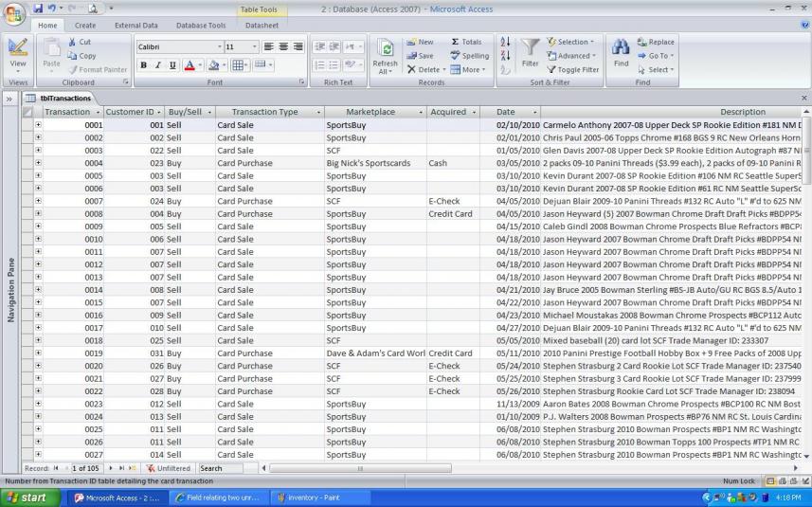Screen dimensions: 812x507
Task: Expand subdatasheet for transaction 0004
Action: [38, 163]
